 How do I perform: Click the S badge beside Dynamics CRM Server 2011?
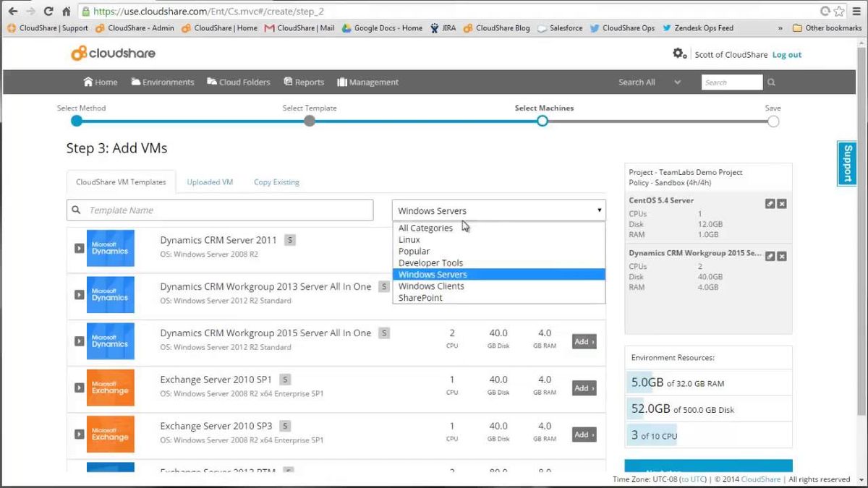coord(289,240)
